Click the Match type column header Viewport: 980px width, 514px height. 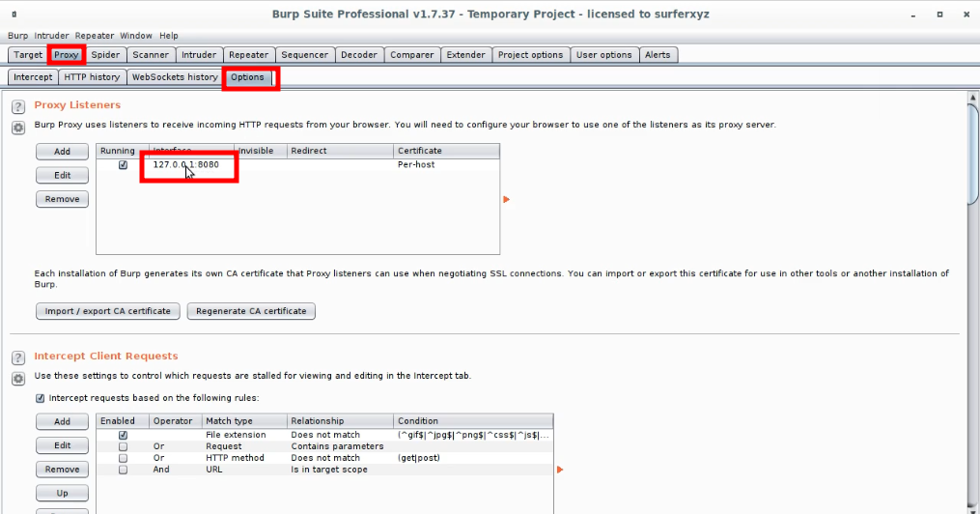(x=243, y=421)
